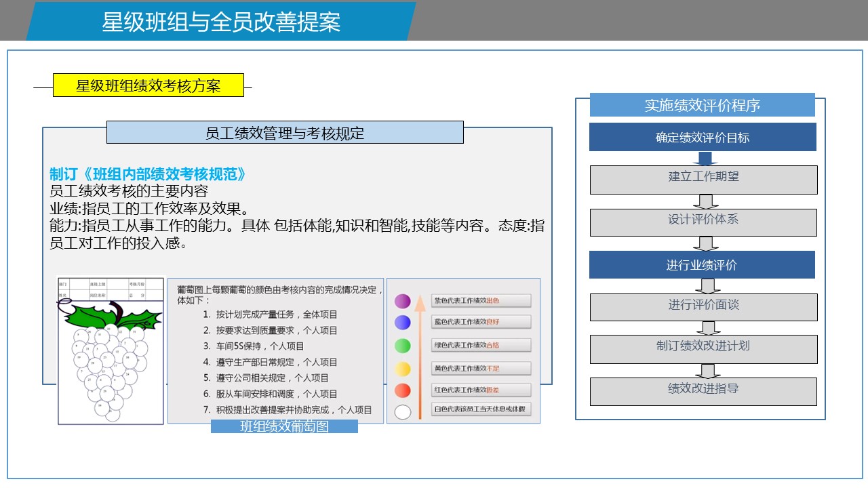This screenshot has width=868, height=488.
Task: Click the purple circle in the color legend
Action: click(x=403, y=301)
